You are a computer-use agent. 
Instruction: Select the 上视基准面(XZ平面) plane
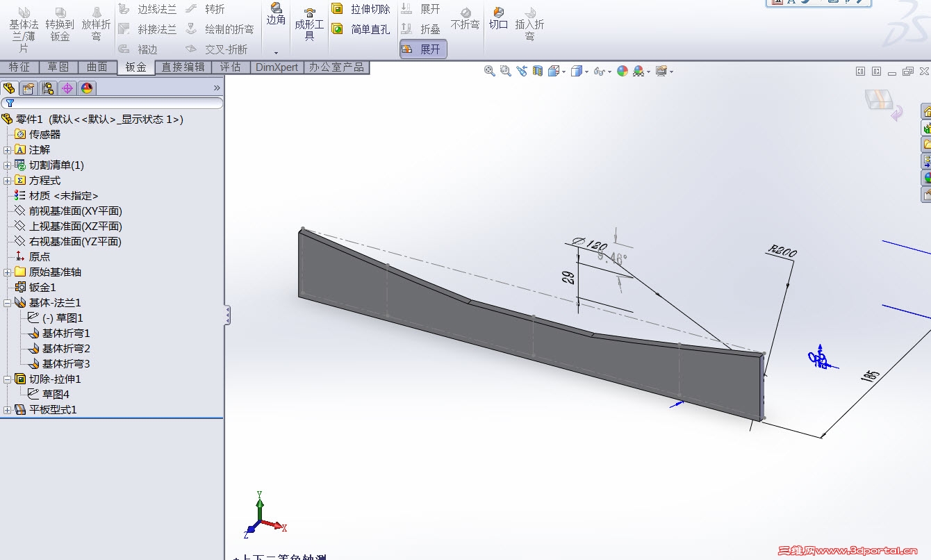[x=68, y=227]
